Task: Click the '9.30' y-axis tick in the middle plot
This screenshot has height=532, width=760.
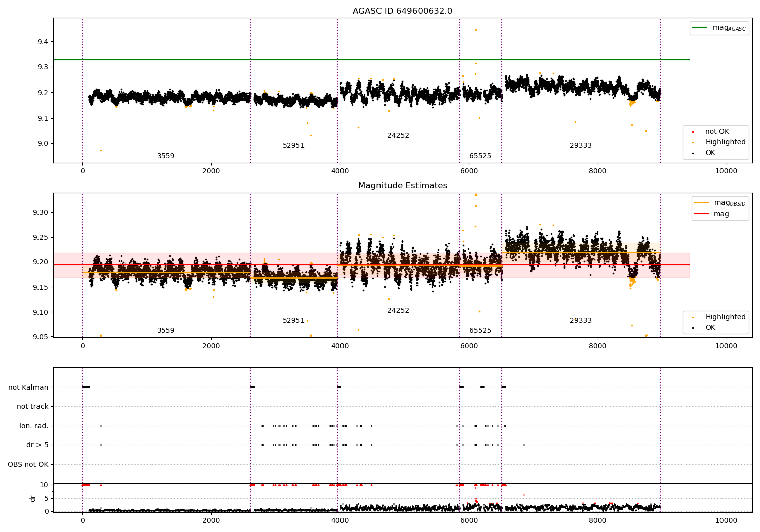Action: tap(41, 212)
